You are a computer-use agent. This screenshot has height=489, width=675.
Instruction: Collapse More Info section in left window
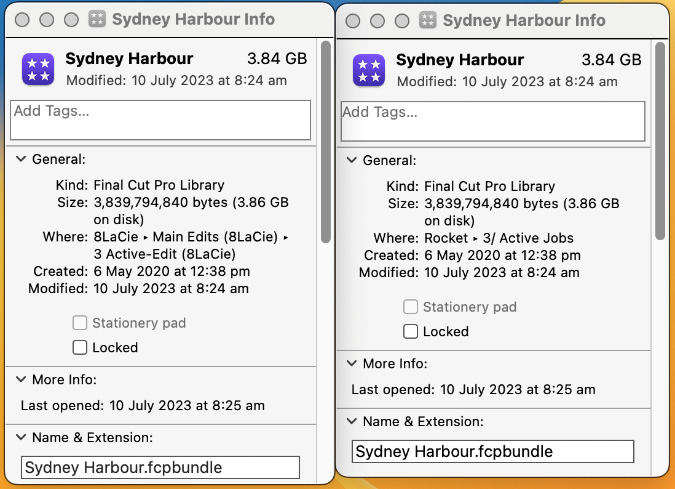point(21,379)
